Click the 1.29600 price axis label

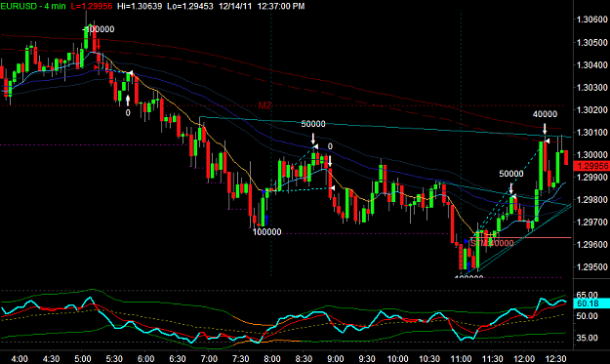click(x=591, y=245)
